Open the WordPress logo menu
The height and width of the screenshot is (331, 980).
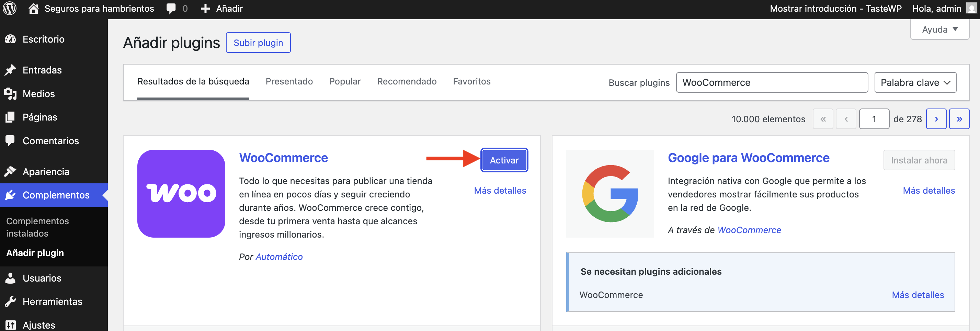point(9,8)
